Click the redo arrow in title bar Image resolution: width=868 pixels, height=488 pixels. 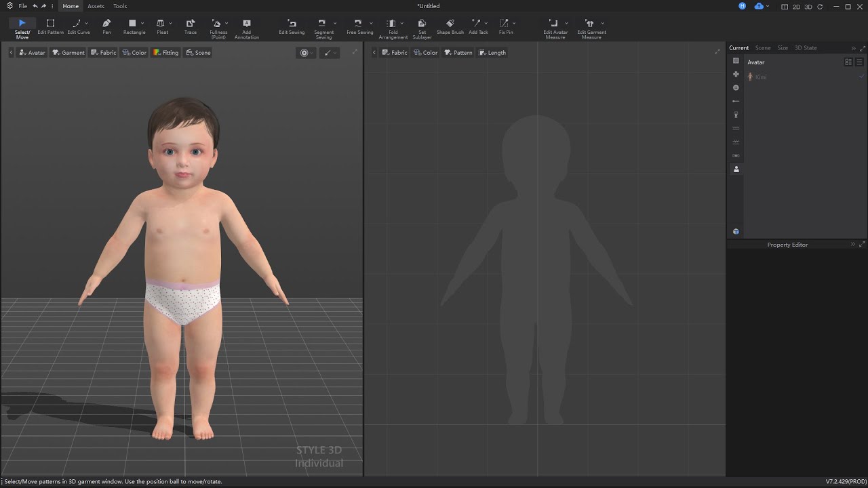coord(44,6)
